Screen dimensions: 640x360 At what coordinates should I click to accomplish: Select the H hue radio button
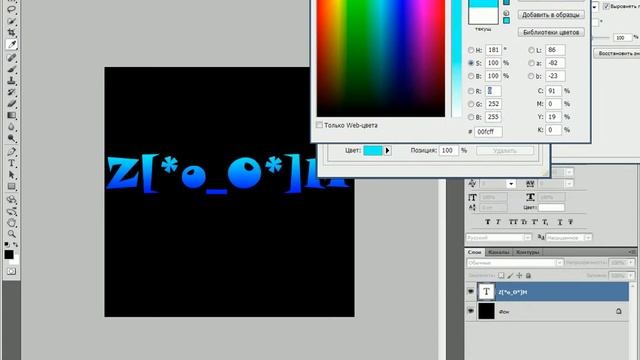pyautogui.click(x=471, y=50)
